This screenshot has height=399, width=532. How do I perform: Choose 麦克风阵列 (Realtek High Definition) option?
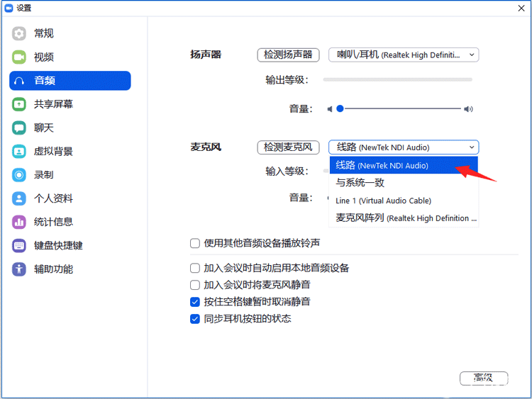(x=404, y=218)
